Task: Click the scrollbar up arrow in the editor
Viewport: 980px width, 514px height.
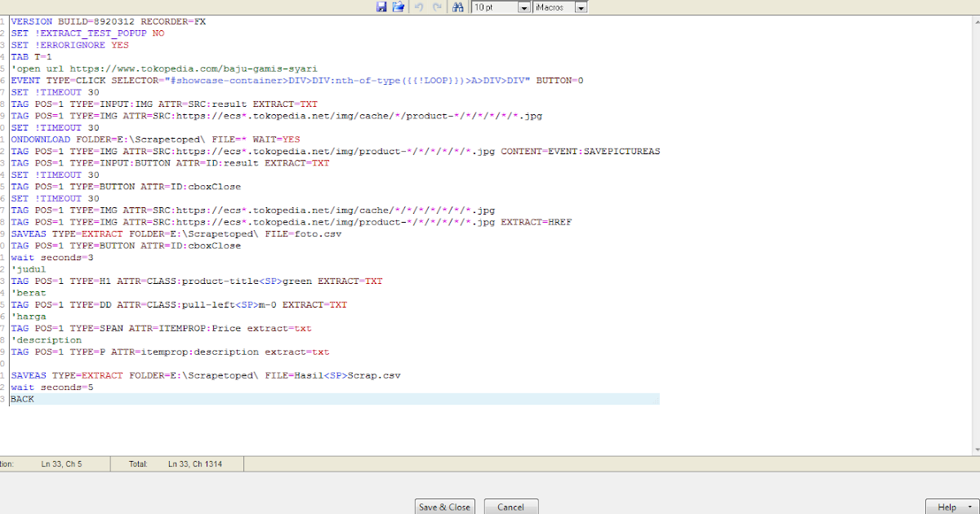Action: [973, 21]
